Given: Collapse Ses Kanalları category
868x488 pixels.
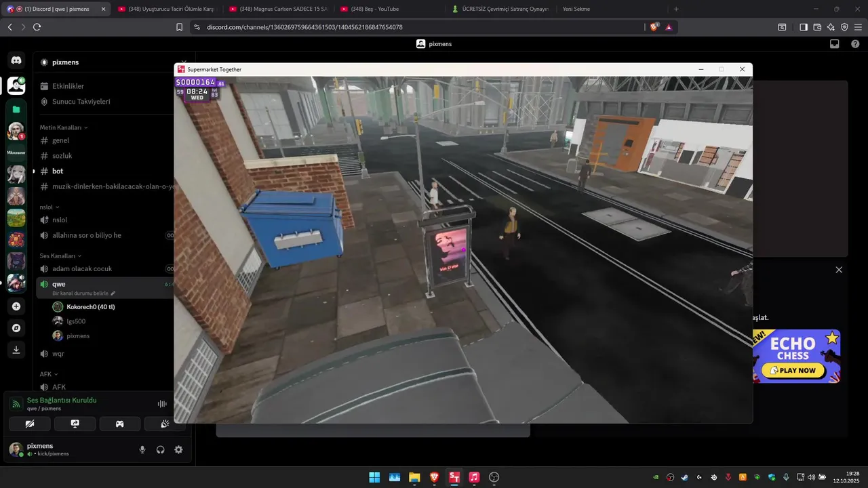Looking at the screenshot, I should pyautogui.click(x=61, y=256).
